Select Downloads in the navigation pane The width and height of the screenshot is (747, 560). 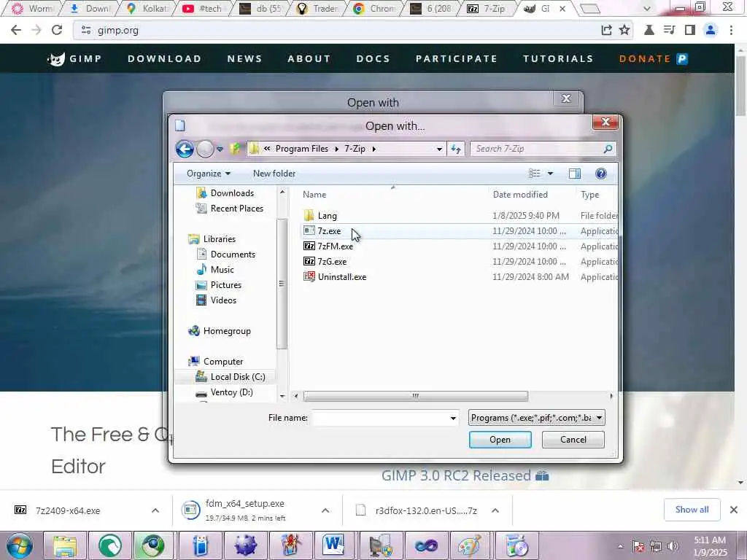(225, 192)
